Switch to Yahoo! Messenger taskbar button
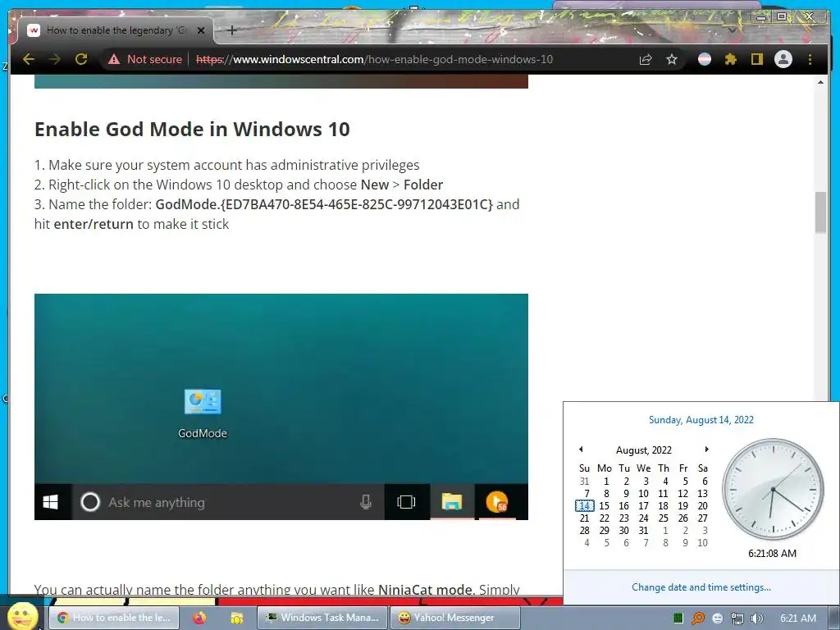The image size is (840, 630). [454, 618]
